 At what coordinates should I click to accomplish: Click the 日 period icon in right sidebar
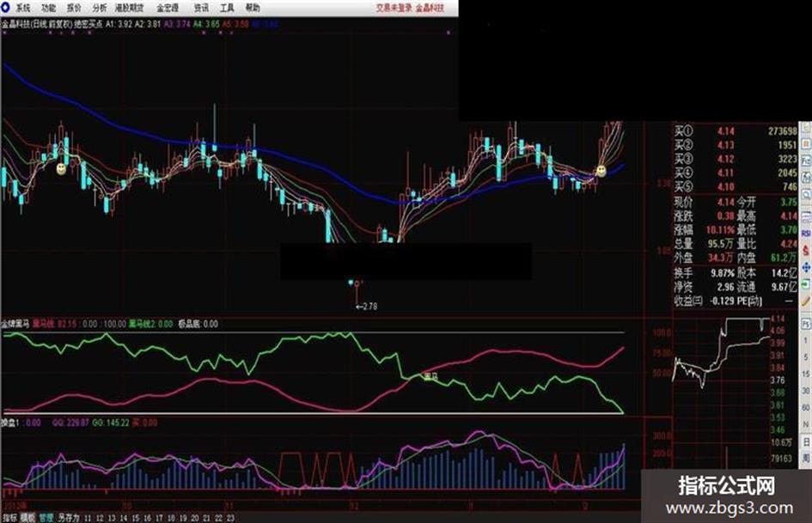pyautogui.click(x=806, y=441)
